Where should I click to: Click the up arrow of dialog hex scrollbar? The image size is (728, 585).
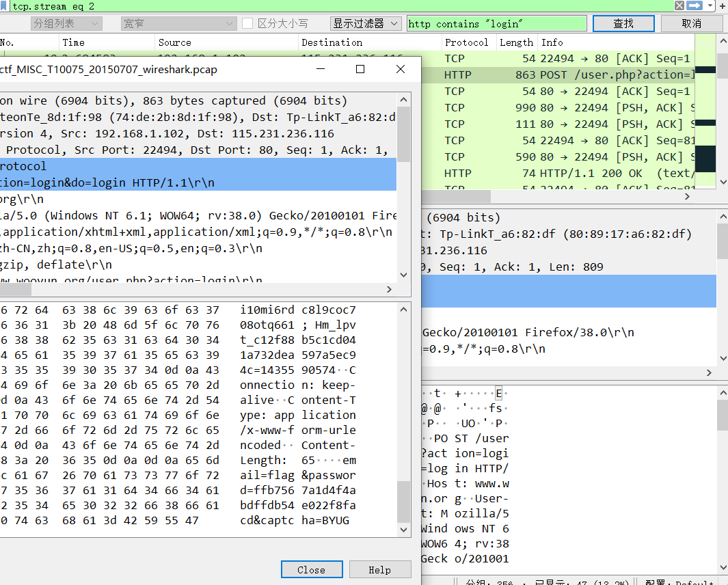(x=403, y=310)
